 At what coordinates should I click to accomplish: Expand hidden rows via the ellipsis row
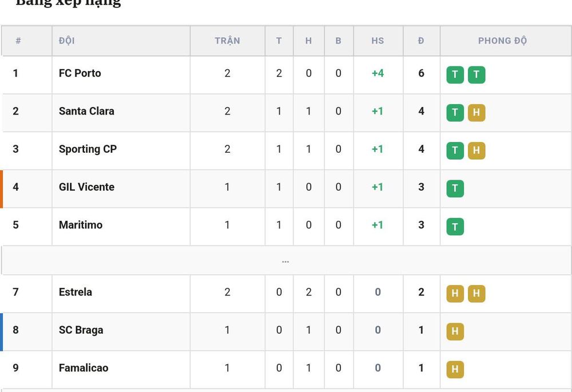coord(285,260)
